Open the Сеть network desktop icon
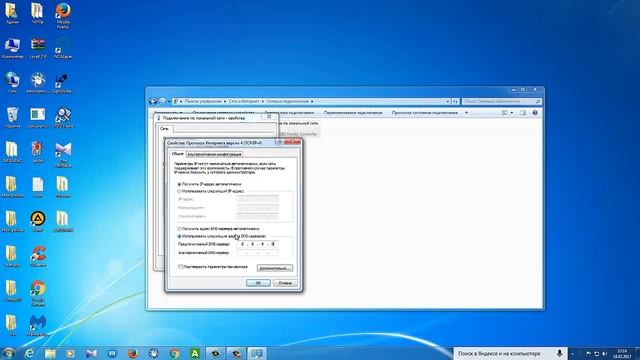Image resolution: width=640 pixels, height=360 pixels. (x=12, y=82)
